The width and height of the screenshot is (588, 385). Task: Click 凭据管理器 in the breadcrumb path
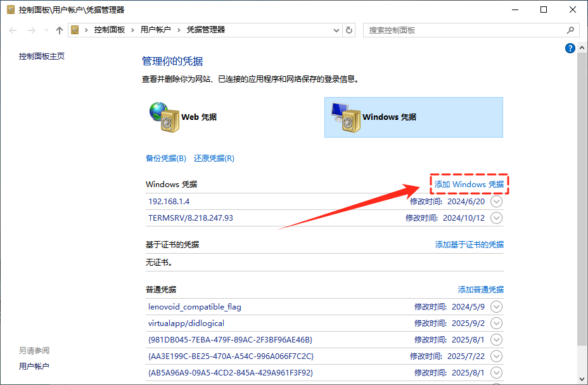[206, 30]
